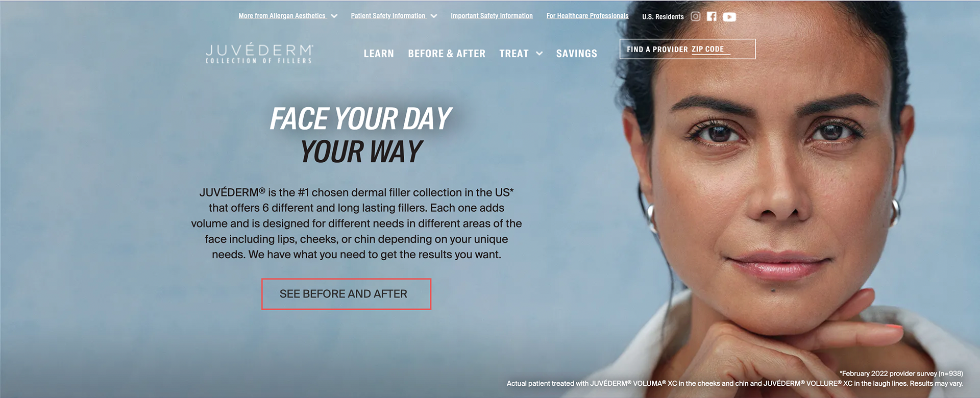Open the Facebook social icon

(712, 16)
